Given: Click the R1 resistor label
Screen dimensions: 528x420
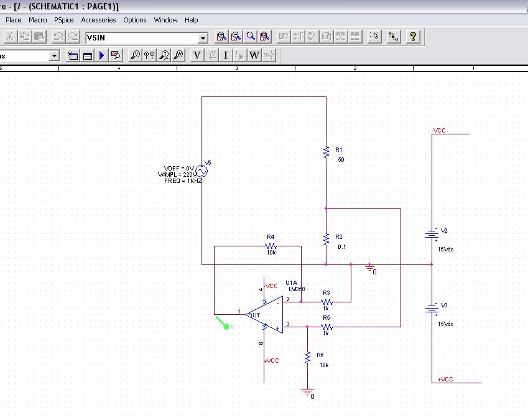Looking at the screenshot, I should (339, 149).
